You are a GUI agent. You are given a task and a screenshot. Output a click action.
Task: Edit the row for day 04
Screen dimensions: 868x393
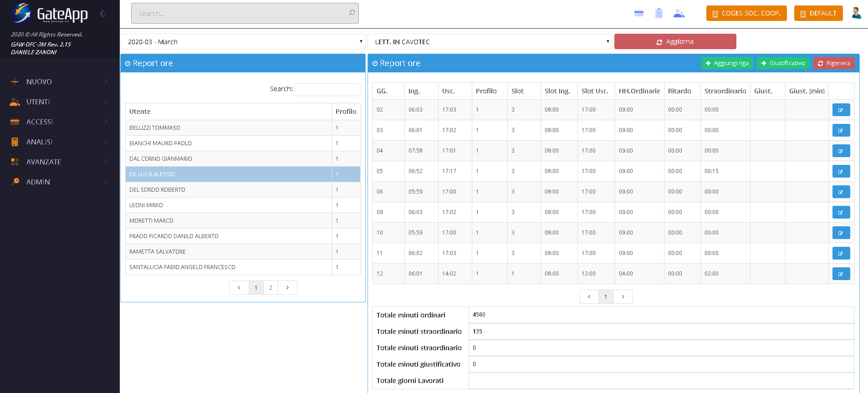click(x=841, y=151)
